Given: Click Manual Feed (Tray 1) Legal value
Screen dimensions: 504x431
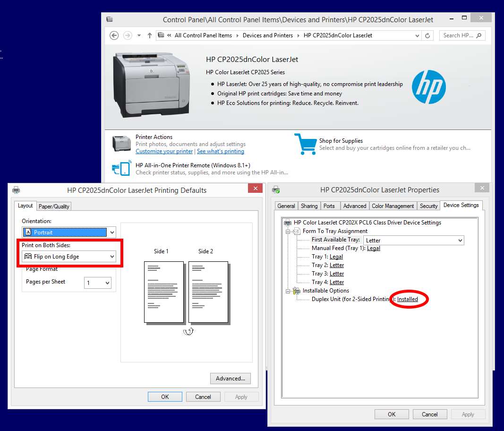Looking at the screenshot, I should point(374,248).
